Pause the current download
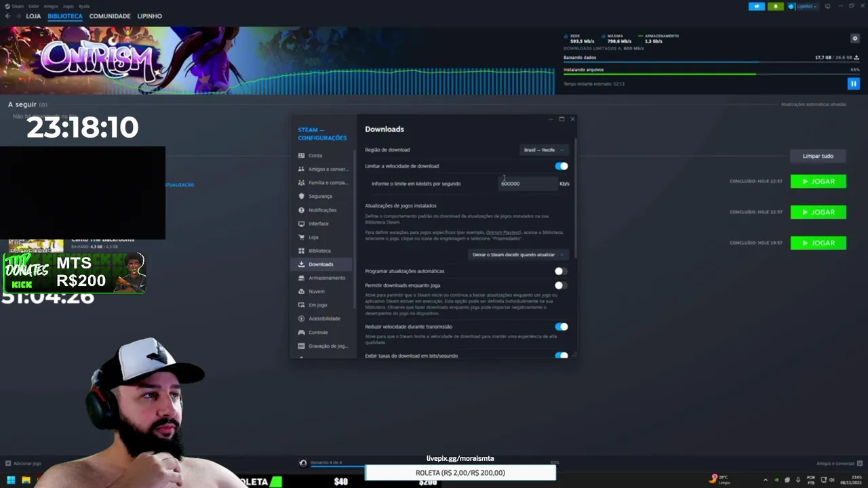This screenshot has width=868, height=488. point(853,83)
